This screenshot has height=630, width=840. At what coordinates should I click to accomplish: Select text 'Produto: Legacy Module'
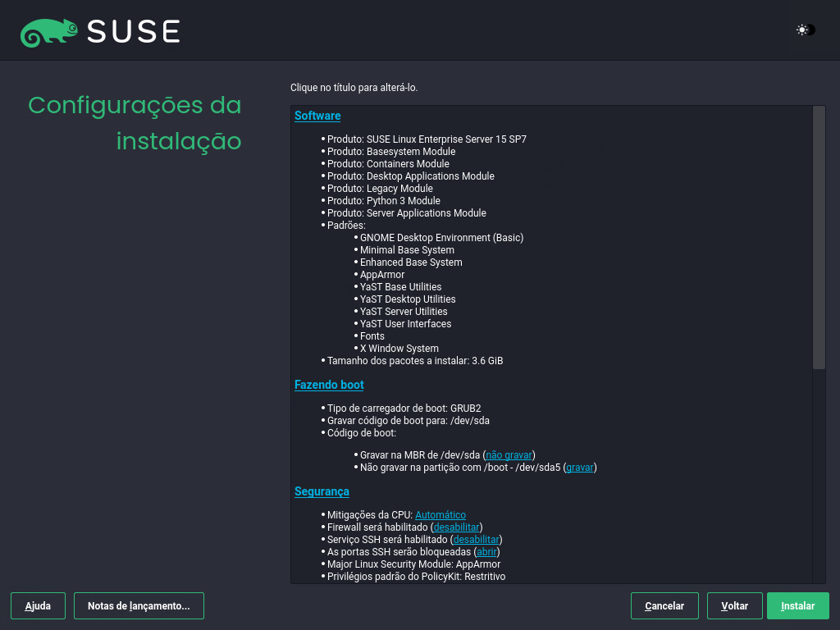[380, 189]
